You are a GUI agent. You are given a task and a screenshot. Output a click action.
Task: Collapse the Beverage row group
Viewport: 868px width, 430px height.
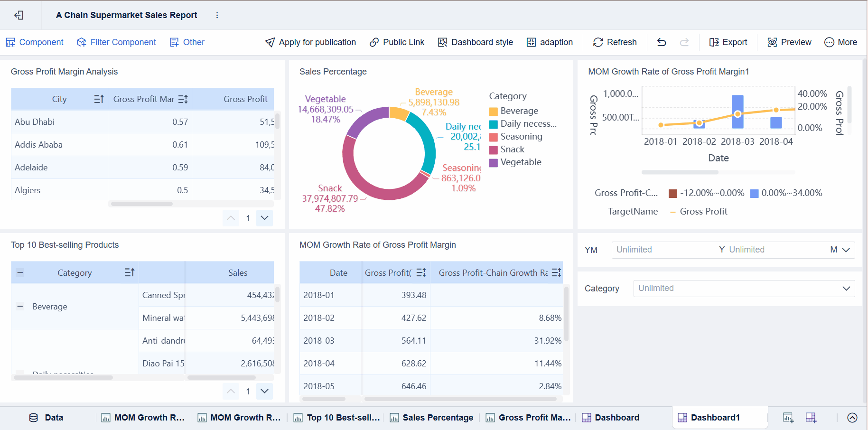(x=20, y=307)
